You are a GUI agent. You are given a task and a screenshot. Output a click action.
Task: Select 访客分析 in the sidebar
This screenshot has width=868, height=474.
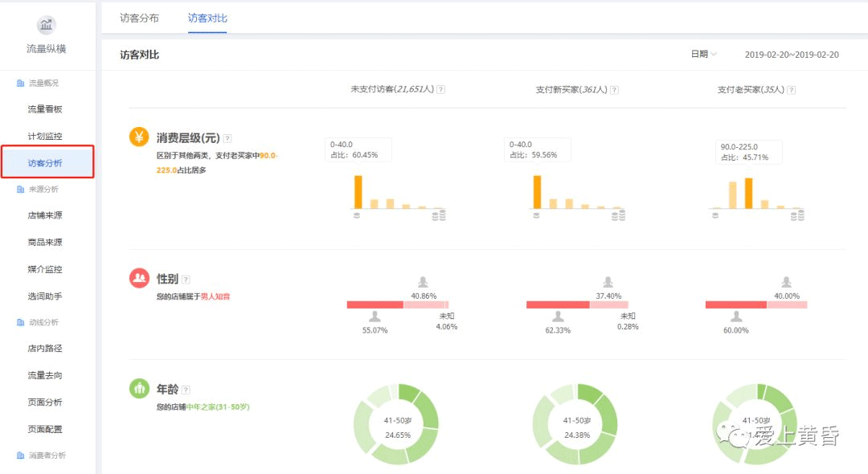[45, 163]
